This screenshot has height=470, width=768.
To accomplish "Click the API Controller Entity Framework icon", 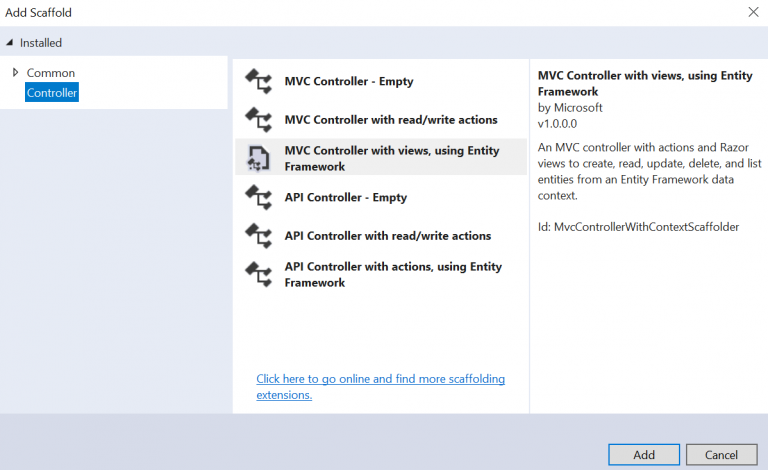I will tap(259, 275).
